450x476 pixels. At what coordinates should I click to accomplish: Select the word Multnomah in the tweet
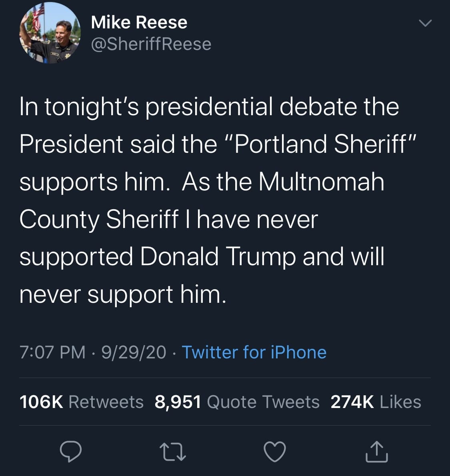tap(321, 182)
